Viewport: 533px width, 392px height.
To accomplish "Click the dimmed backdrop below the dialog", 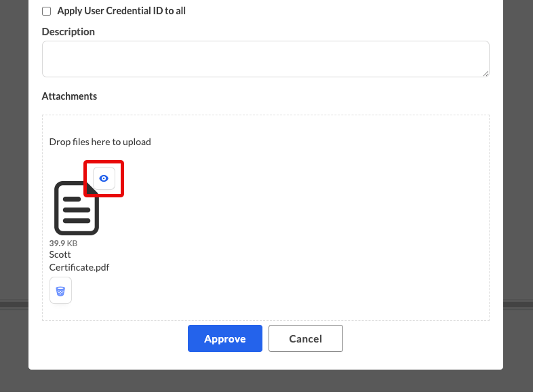I will [x=266, y=381].
